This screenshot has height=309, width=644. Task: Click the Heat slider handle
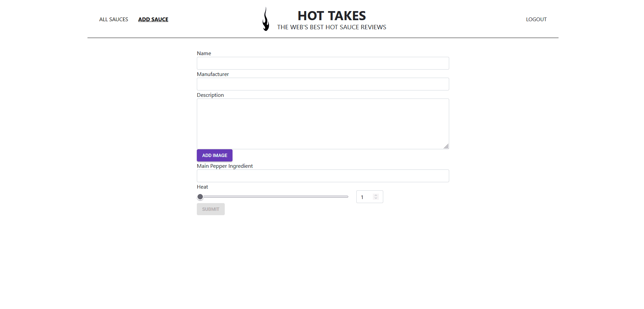click(200, 197)
